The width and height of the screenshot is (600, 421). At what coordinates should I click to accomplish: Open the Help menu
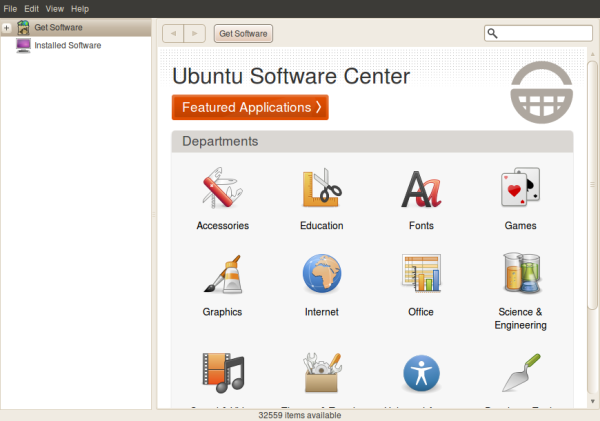pos(80,9)
